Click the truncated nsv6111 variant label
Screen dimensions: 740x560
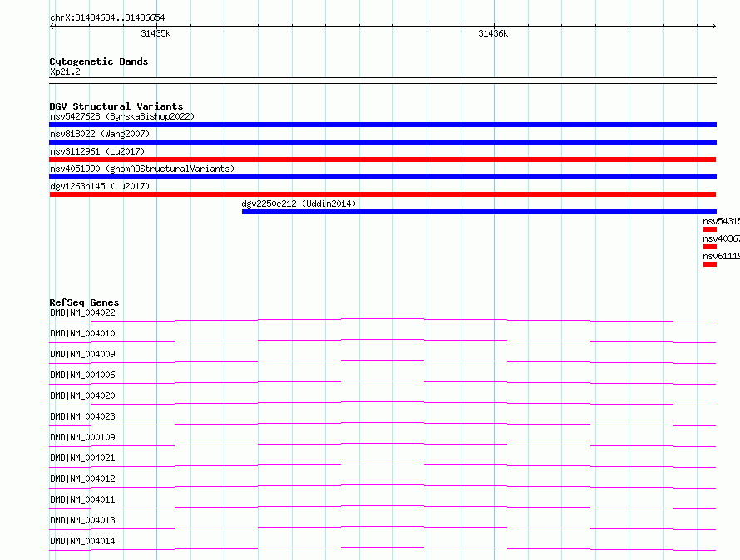(721, 256)
